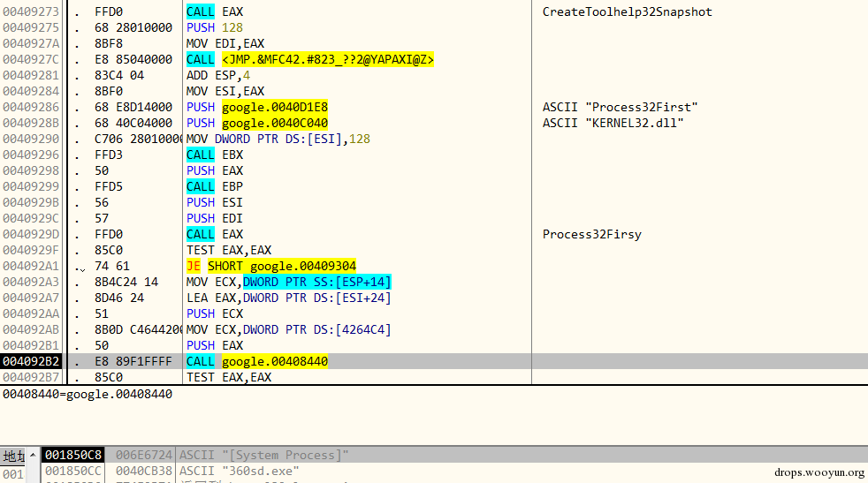Click the small arrow beside the address header
868x483 pixels.
click(34, 455)
